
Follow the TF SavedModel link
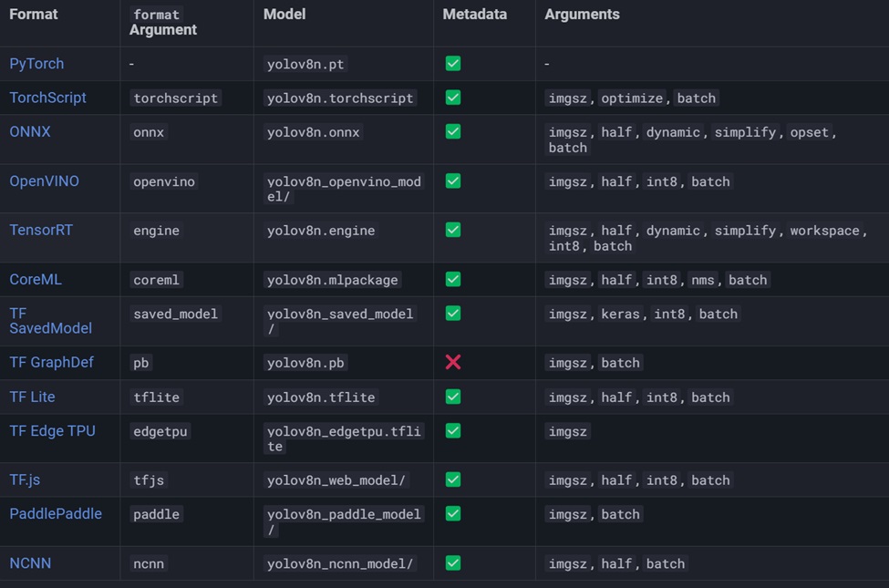pyautogui.click(x=50, y=320)
